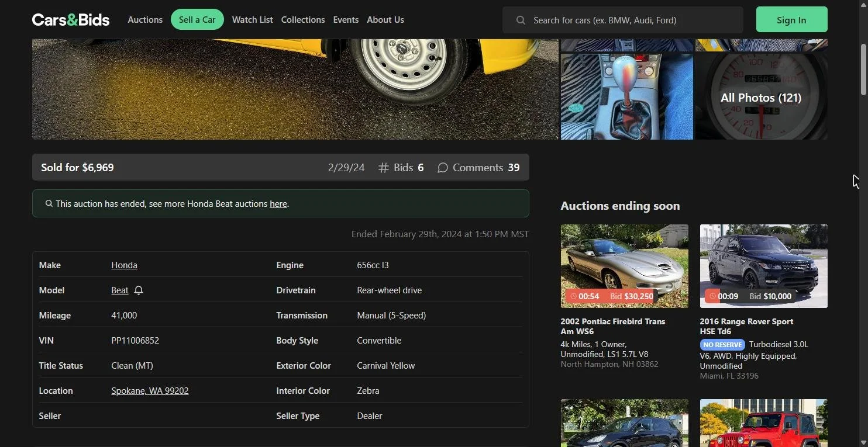Click the Zebra interior color value
The width and height of the screenshot is (868, 447).
coord(368,391)
